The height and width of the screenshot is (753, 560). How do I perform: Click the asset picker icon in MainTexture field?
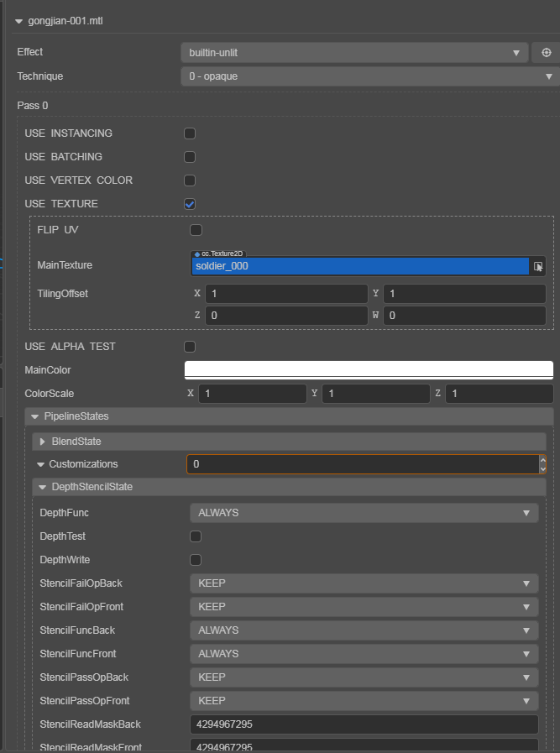[538, 266]
